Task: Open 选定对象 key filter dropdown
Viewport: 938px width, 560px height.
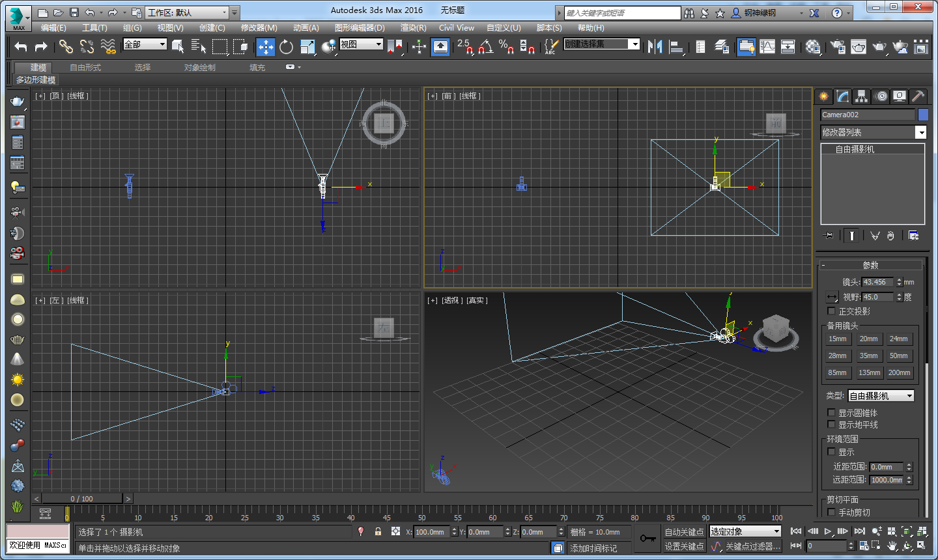Action: pos(745,532)
